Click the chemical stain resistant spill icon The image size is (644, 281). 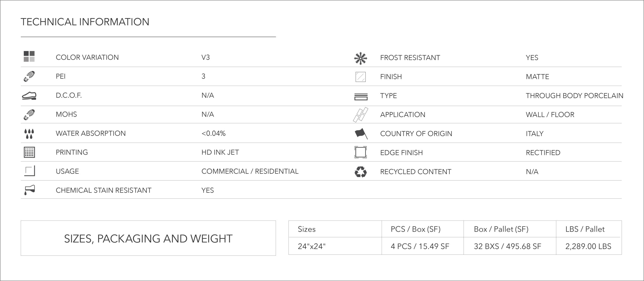click(29, 190)
